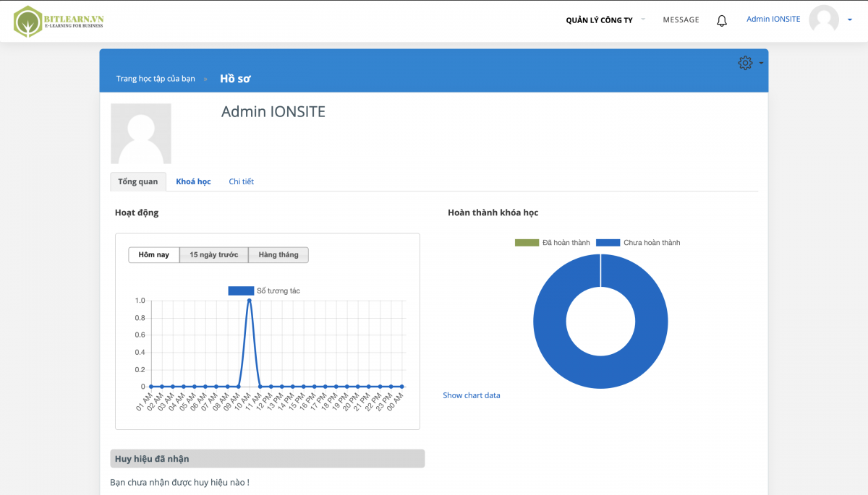
Task: Expand the QUẢN LÝ CÔNG TY dropdown arrow
Action: (x=642, y=19)
